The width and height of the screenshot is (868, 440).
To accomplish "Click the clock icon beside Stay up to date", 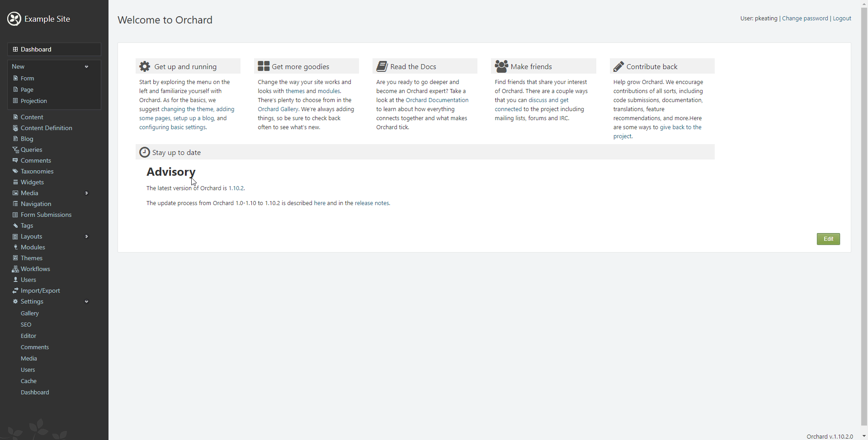I will pyautogui.click(x=145, y=152).
